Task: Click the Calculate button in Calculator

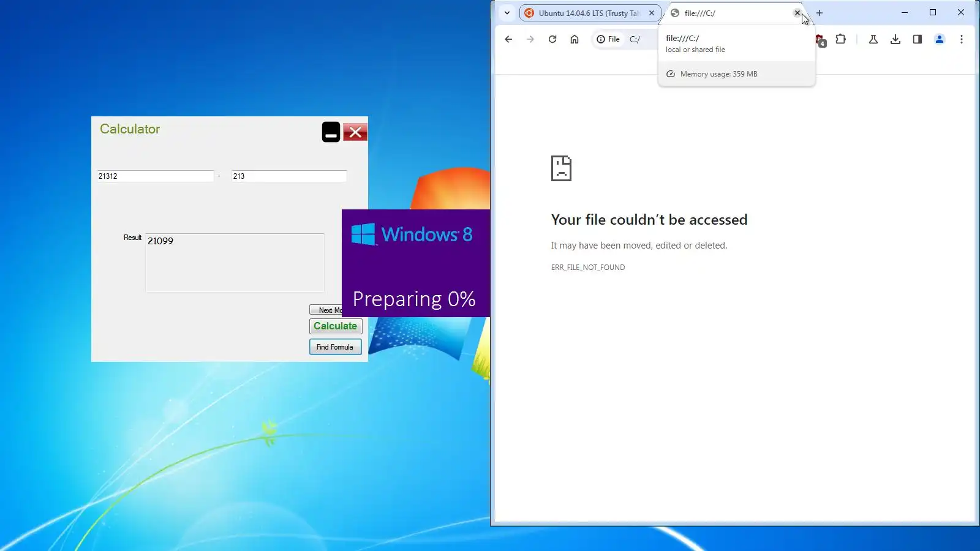Action: pyautogui.click(x=336, y=326)
